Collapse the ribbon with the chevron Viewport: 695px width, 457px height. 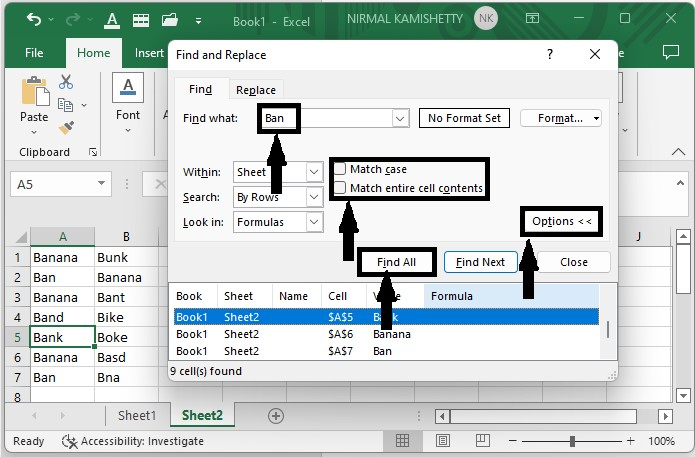tap(678, 152)
